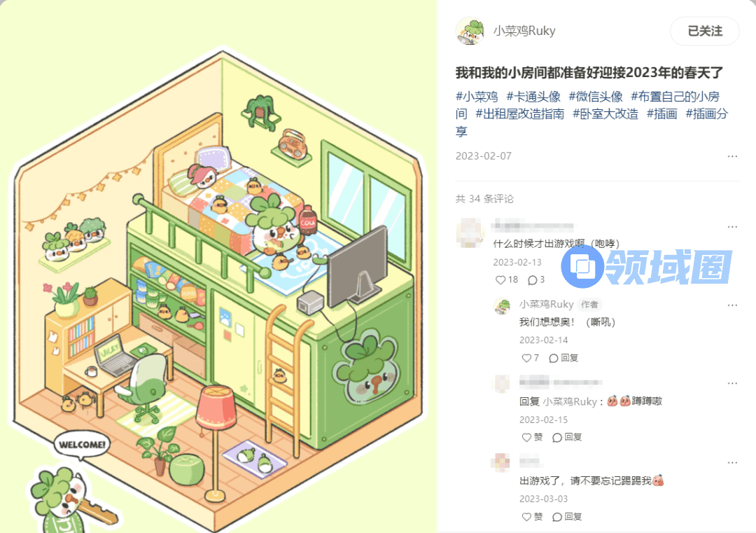Open the #出租屋改造指南 hashtag

[519, 114]
